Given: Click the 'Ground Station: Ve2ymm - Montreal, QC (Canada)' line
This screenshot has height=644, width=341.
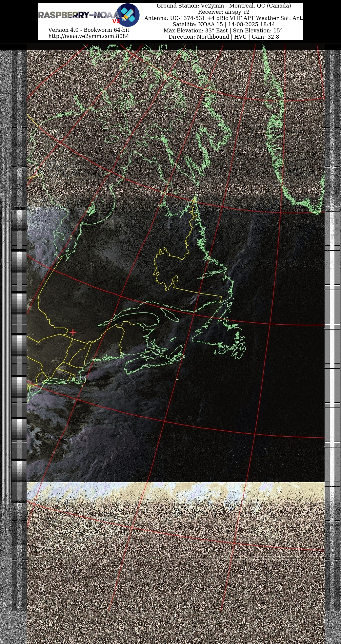Looking at the screenshot, I should 224,6.
